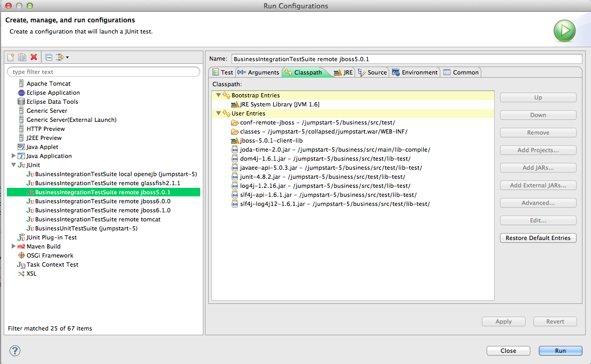Collapse the User Entries section
The width and height of the screenshot is (591, 364).
pyautogui.click(x=218, y=113)
